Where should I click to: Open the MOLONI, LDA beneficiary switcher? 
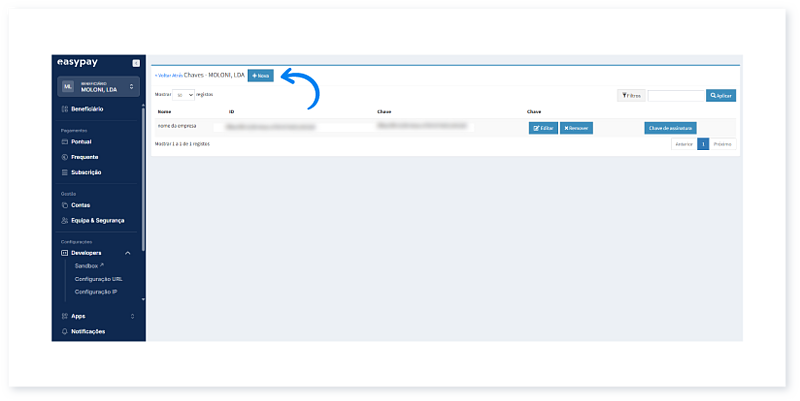[98, 86]
